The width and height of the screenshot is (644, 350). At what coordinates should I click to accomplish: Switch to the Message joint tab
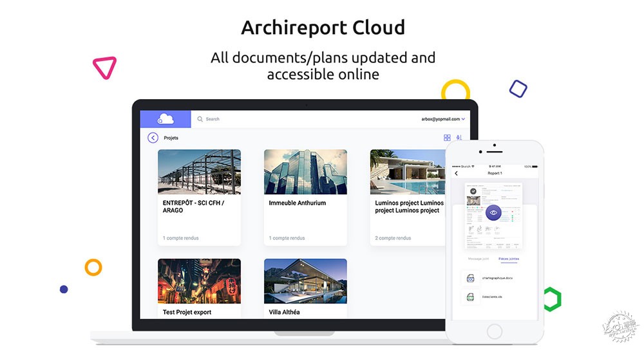pos(478,259)
